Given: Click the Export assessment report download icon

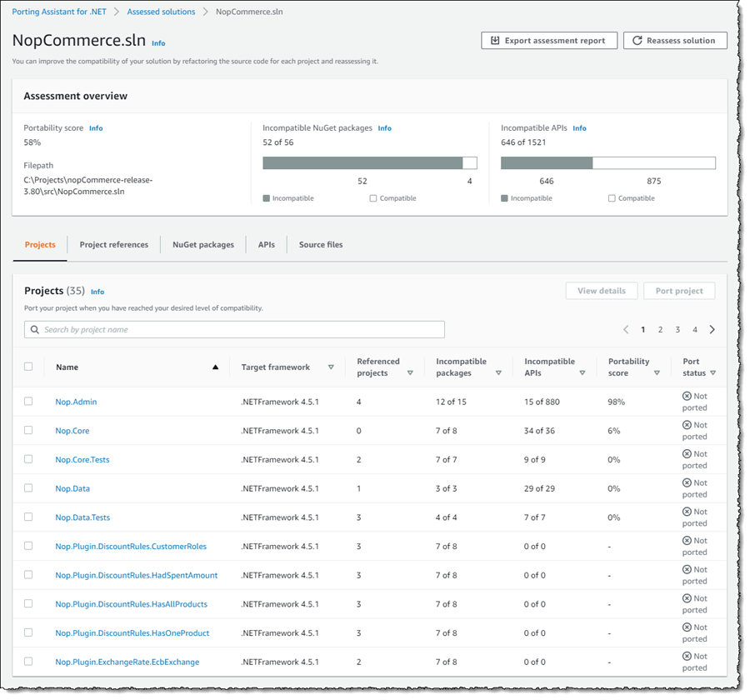Looking at the screenshot, I should click(495, 41).
